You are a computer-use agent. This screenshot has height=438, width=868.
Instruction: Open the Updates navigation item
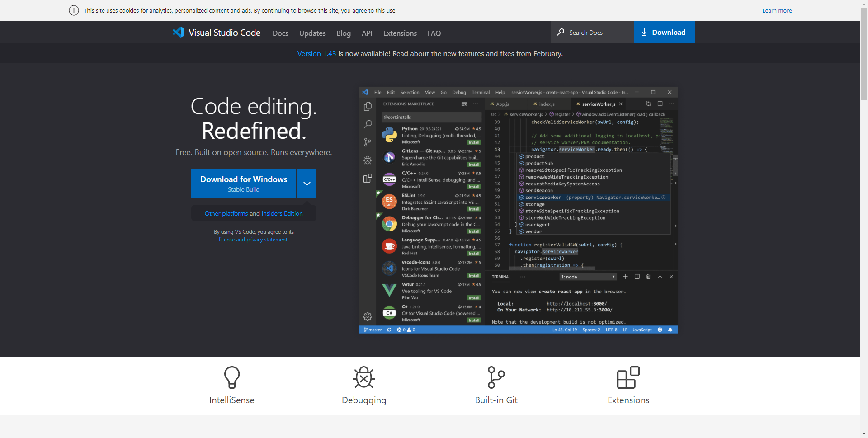tap(312, 33)
